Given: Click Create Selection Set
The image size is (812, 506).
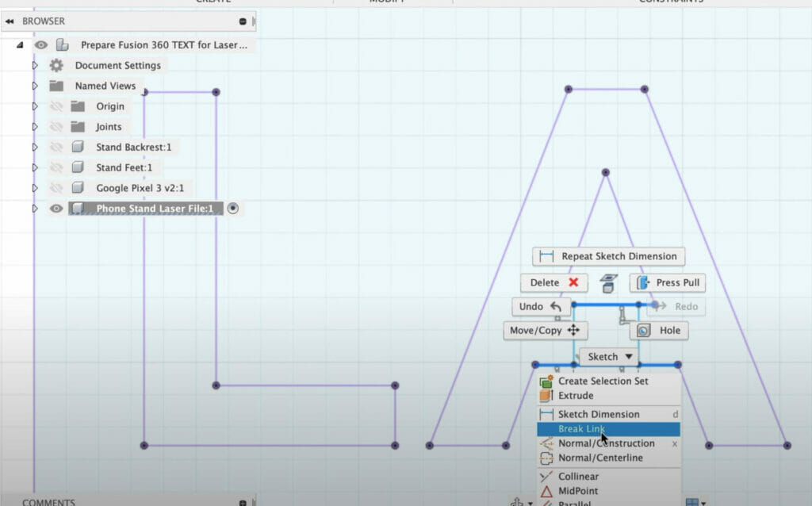Looking at the screenshot, I should (x=603, y=381).
